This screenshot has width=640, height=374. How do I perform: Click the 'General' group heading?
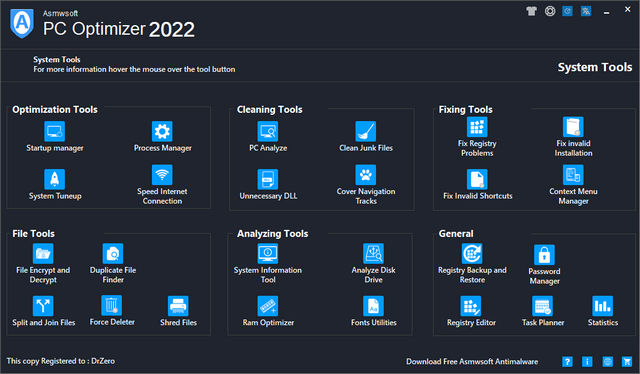[x=456, y=234]
